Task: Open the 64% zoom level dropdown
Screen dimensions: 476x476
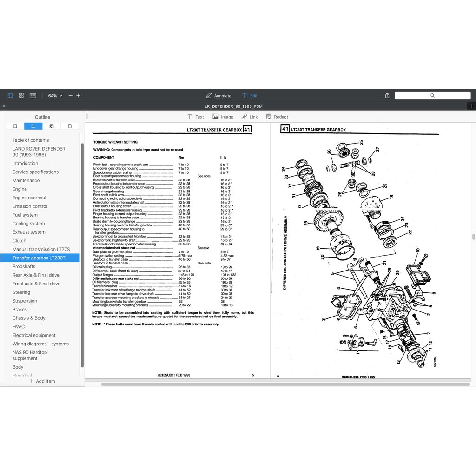Action: (55, 96)
